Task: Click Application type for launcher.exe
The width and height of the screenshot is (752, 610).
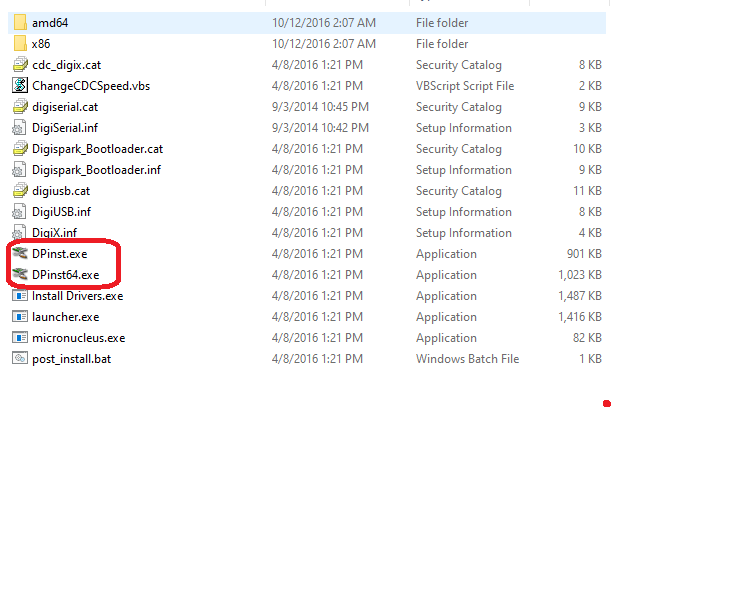Action: [446, 317]
